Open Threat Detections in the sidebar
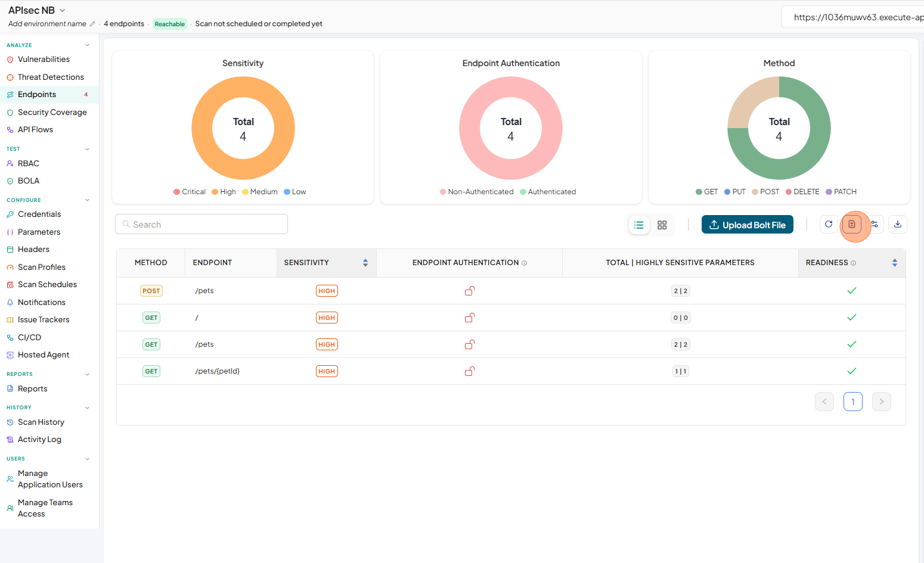 tap(51, 77)
